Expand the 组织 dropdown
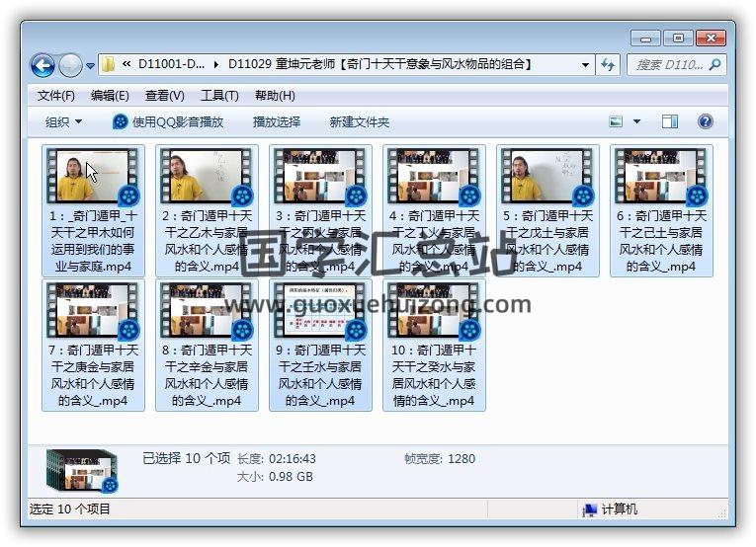Viewport: 756px width, 547px height. coord(63,121)
